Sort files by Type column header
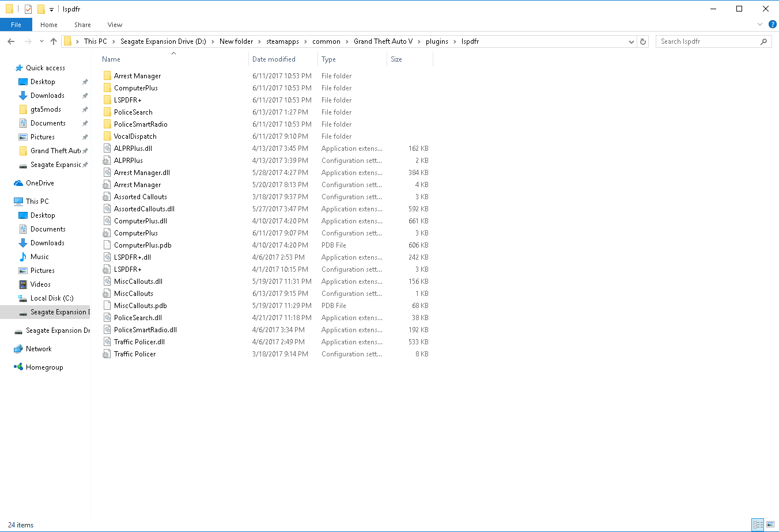Image resolution: width=779 pixels, height=532 pixels. point(328,59)
